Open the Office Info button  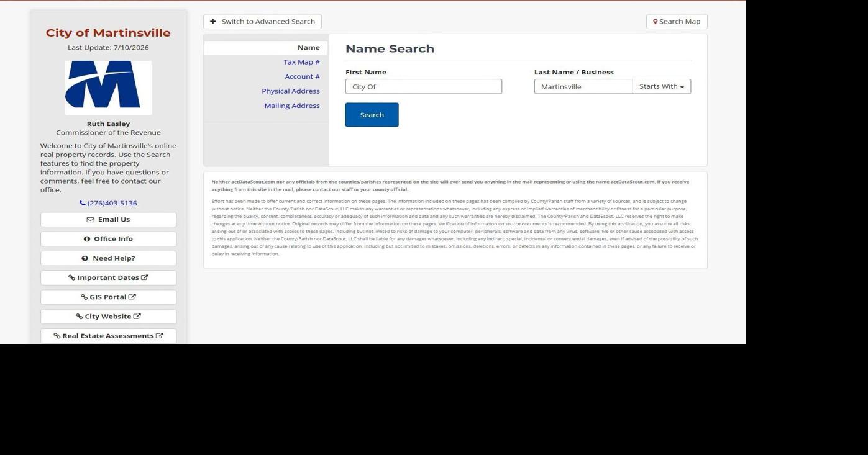[x=108, y=239]
